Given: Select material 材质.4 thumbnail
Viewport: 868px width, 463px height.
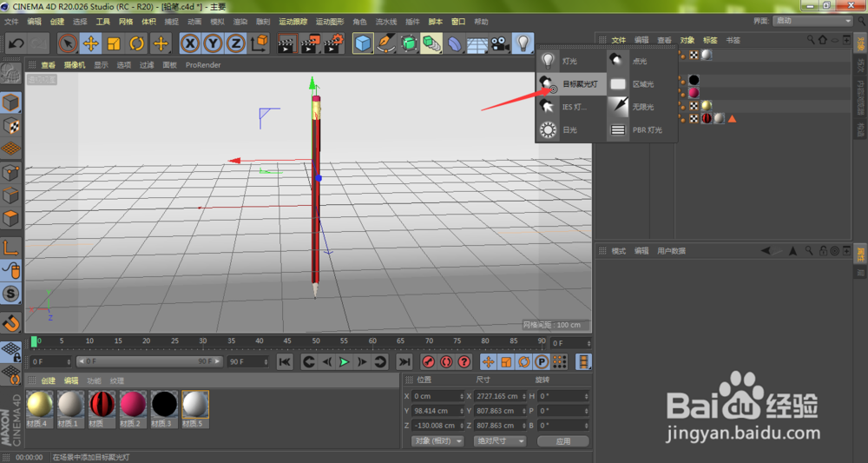Looking at the screenshot, I should pyautogui.click(x=39, y=408).
